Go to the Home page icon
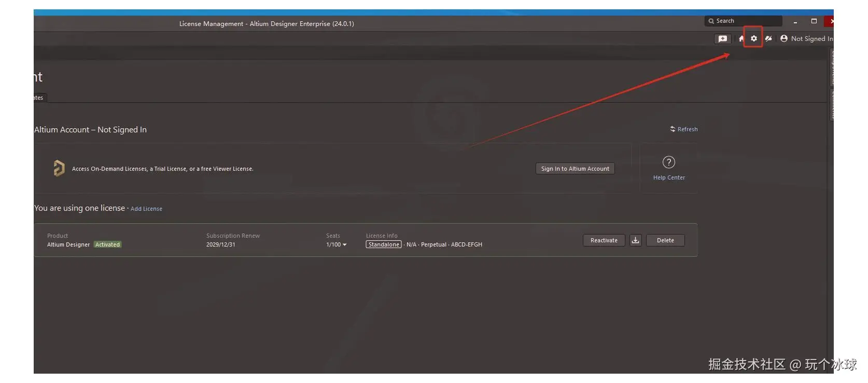Viewport: 868px width, 383px height. [x=741, y=38]
